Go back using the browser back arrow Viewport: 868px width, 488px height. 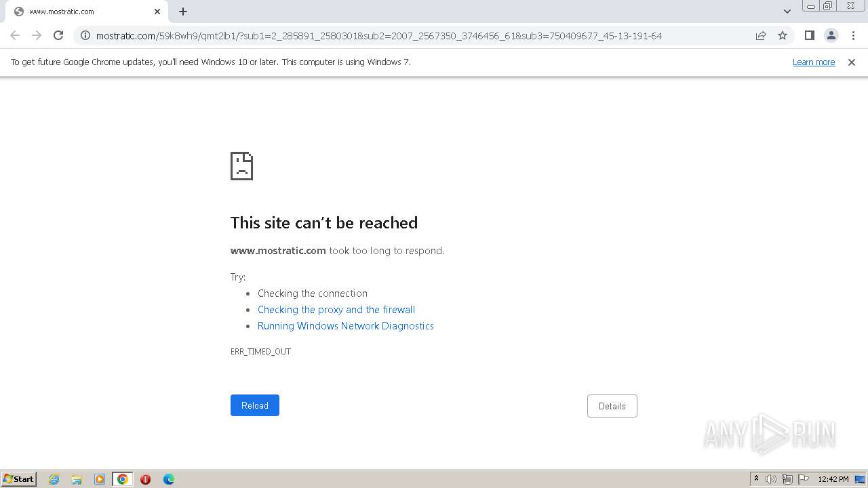tap(15, 35)
